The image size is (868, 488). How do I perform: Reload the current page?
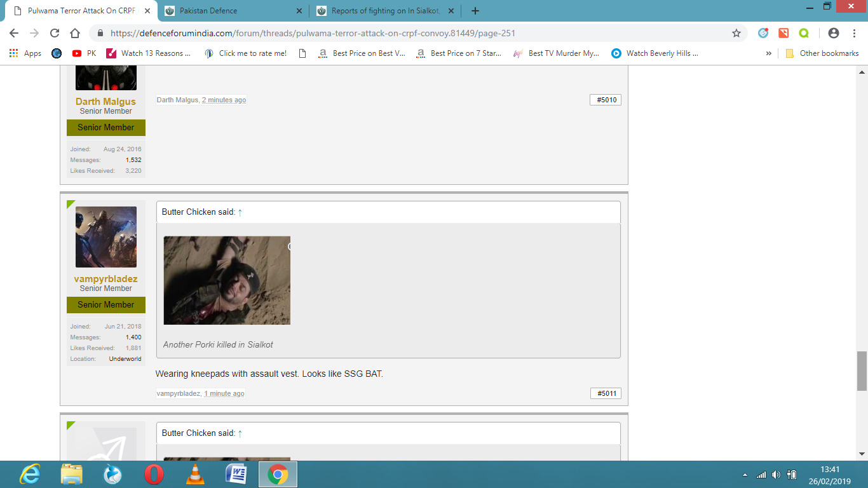coord(55,33)
